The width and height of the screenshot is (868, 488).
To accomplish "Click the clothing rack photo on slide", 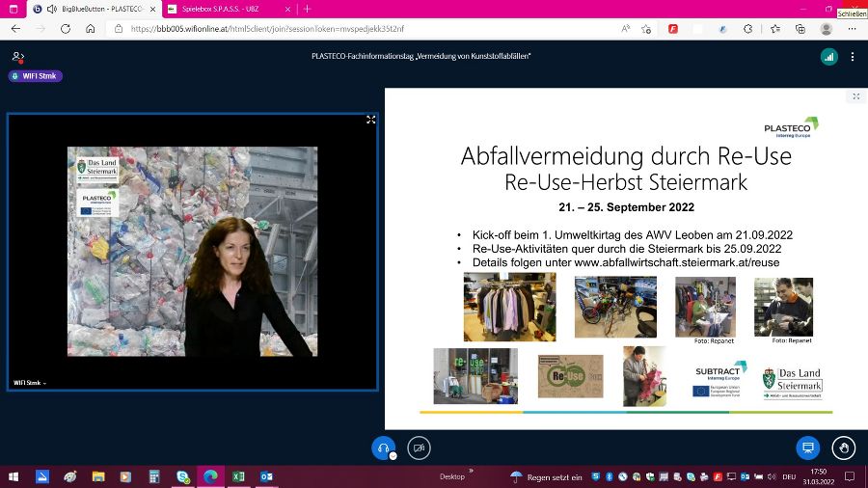I will click(x=510, y=307).
